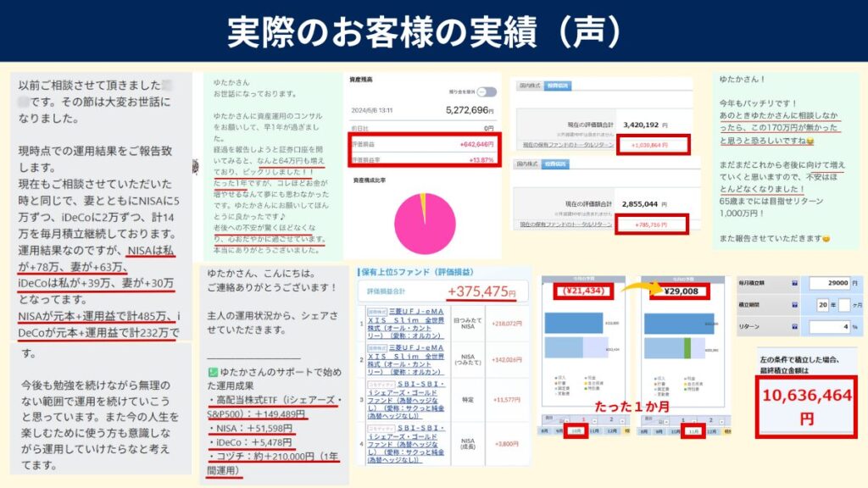Click the 毎月積立額 input field
This screenshot has height=488, width=868.
click(x=830, y=284)
